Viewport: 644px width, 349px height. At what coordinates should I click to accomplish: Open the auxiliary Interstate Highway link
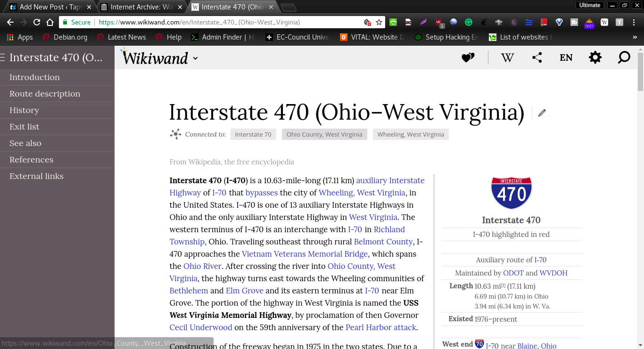390,180
